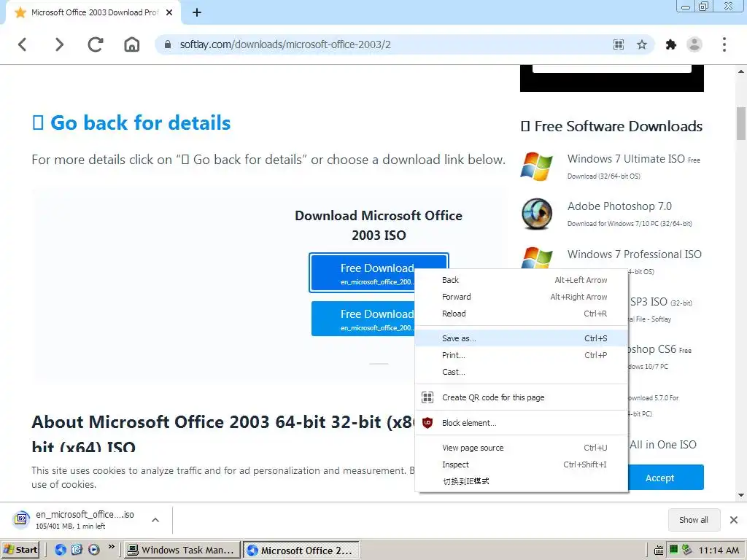Choose Forward in the context menu
This screenshot has width=747, height=560.
(x=521, y=297)
